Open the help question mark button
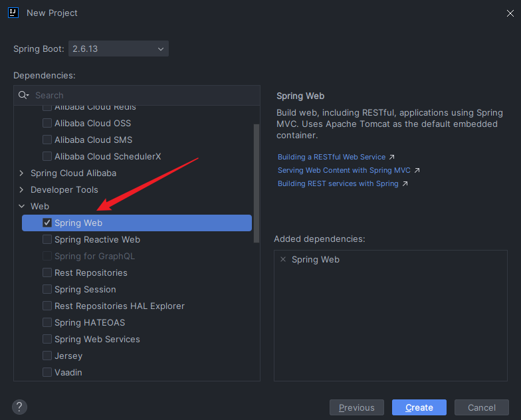521x420 pixels. [x=20, y=407]
